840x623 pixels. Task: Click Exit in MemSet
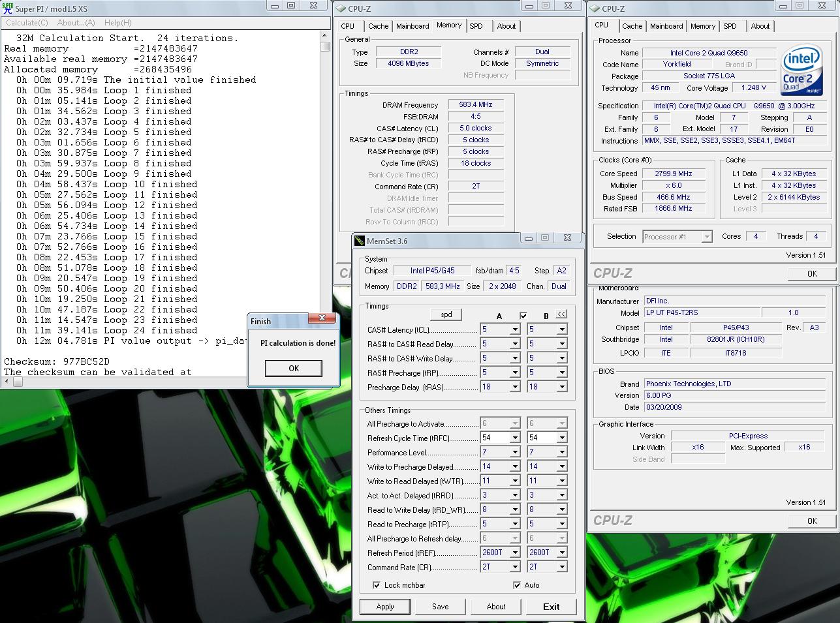(552, 607)
